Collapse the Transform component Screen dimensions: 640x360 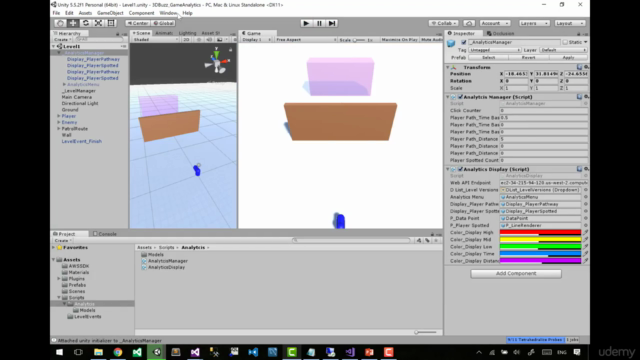(x=448, y=67)
